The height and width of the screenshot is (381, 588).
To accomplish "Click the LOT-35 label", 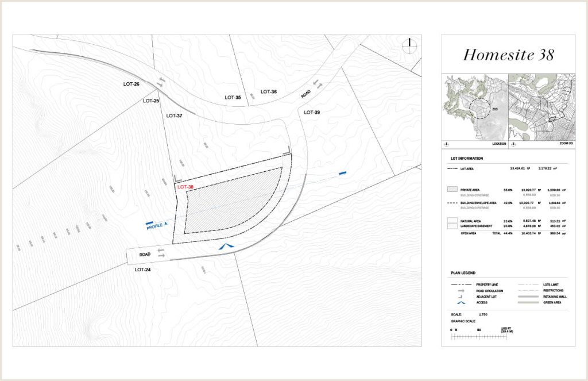I will tap(233, 97).
